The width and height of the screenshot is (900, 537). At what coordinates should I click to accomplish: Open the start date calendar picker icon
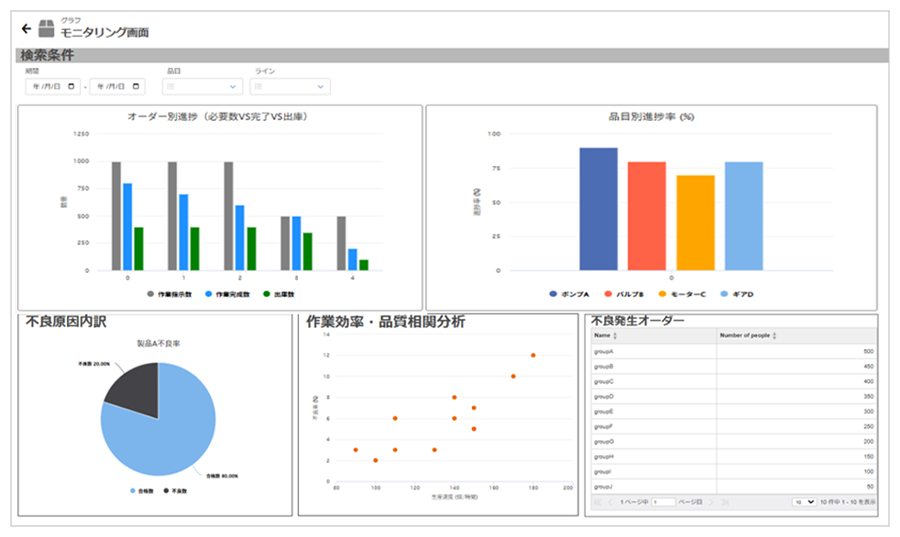point(72,87)
